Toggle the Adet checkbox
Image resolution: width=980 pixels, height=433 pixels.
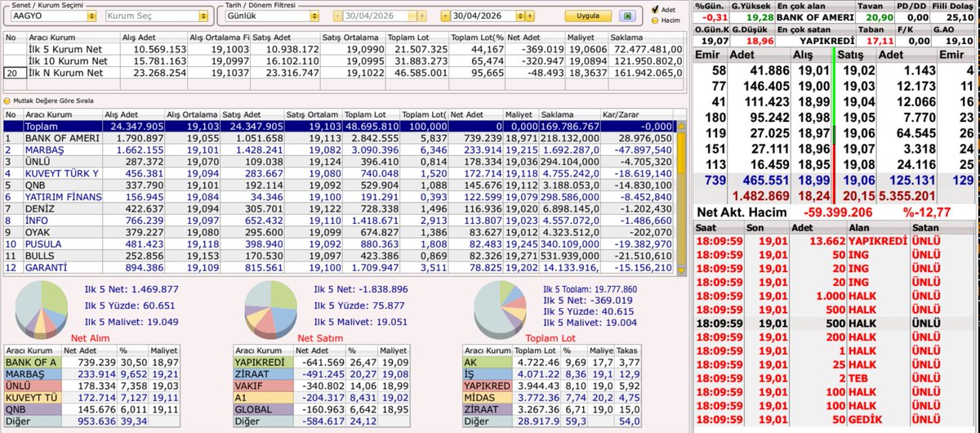653,10
